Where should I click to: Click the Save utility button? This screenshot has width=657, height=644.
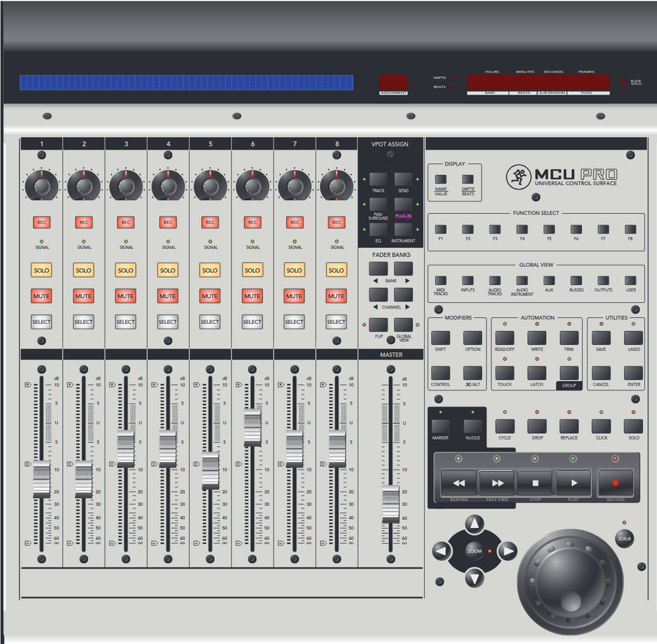tap(601, 338)
